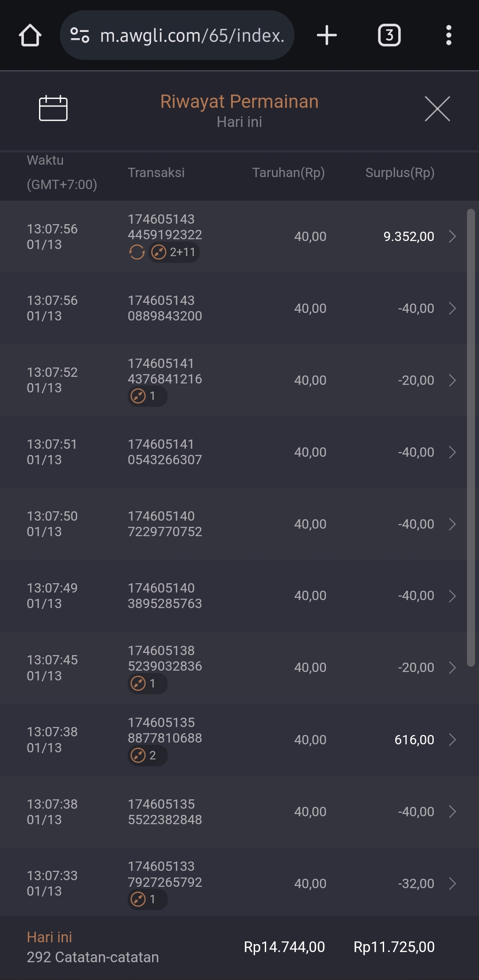Expand details for the 9.352,00 surplus row

point(452,237)
